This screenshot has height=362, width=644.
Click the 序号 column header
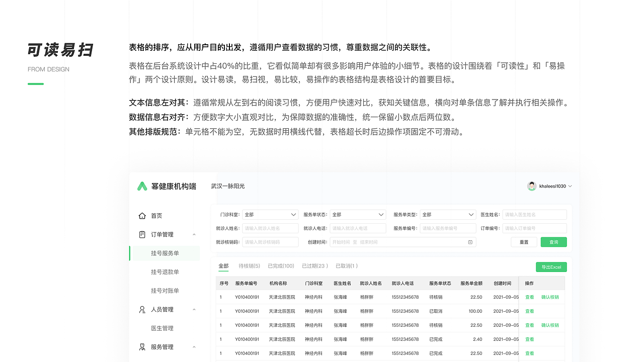click(224, 284)
